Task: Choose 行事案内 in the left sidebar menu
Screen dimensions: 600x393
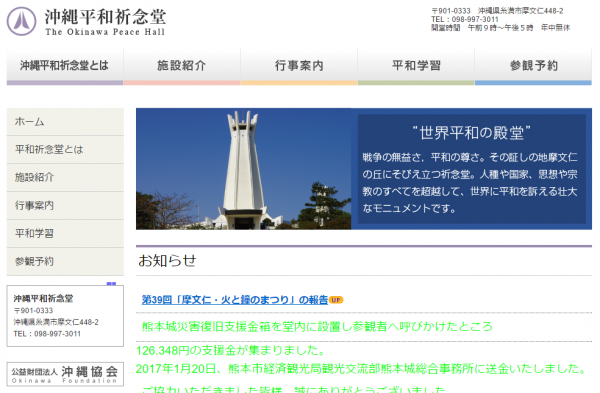Action: (65, 205)
